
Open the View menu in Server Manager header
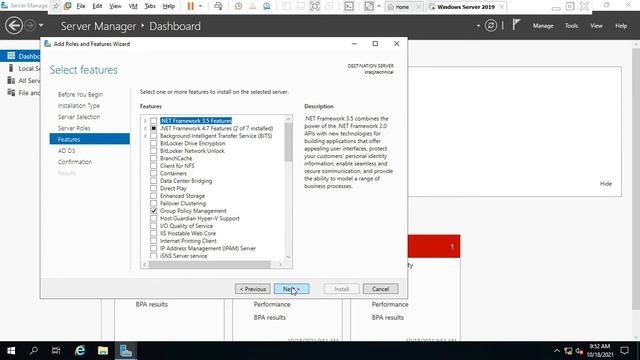[596, 26]
